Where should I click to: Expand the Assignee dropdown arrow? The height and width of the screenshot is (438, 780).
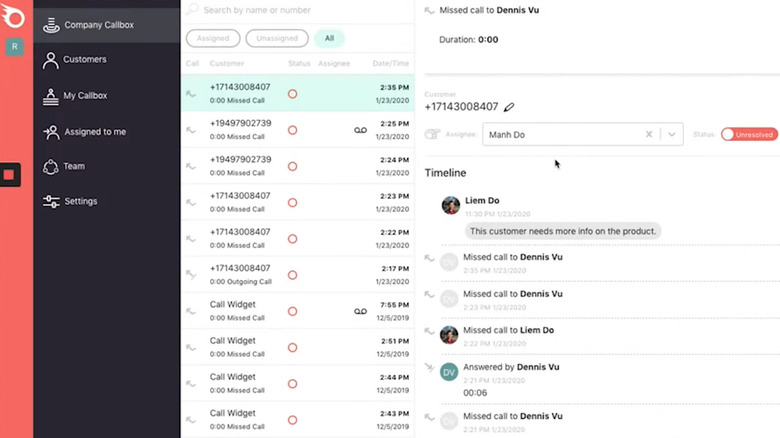(672, 135)
